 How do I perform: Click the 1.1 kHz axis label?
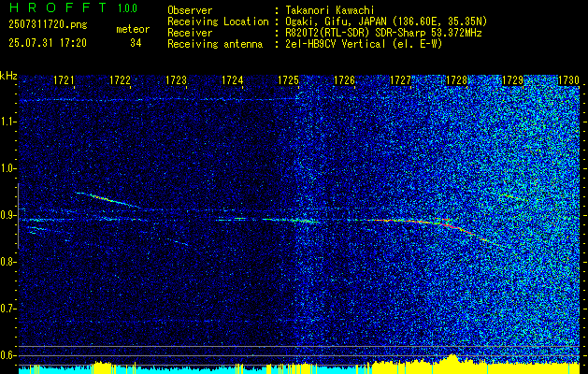pos(7,122)
